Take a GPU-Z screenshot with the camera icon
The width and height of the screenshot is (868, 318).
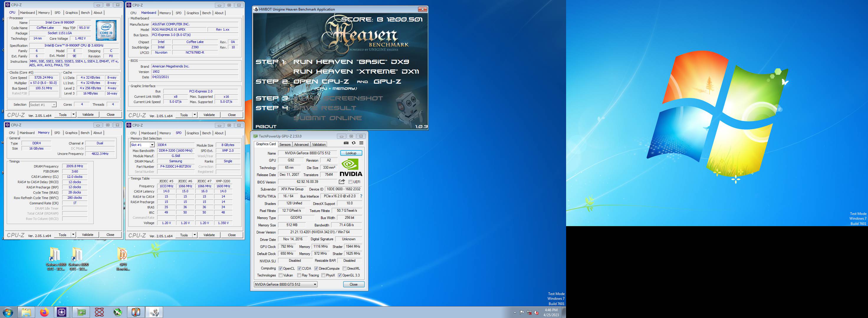[346, 143]
